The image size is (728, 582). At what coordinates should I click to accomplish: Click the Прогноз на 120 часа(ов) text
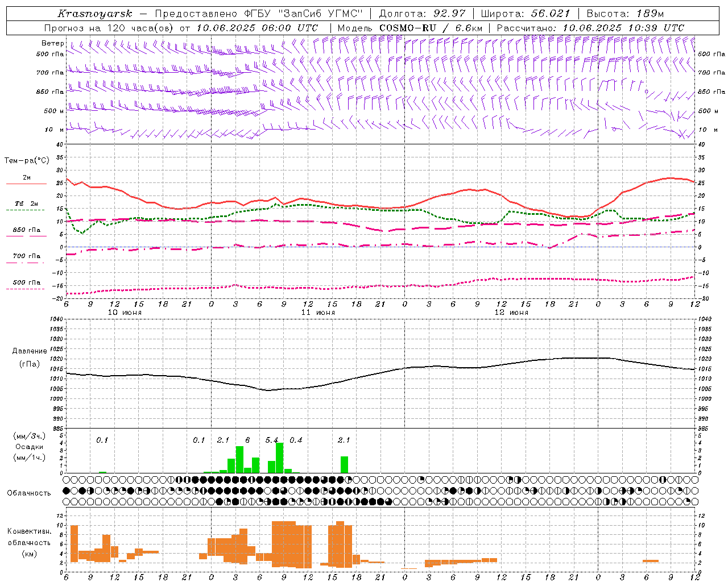[x=110, y=28]
